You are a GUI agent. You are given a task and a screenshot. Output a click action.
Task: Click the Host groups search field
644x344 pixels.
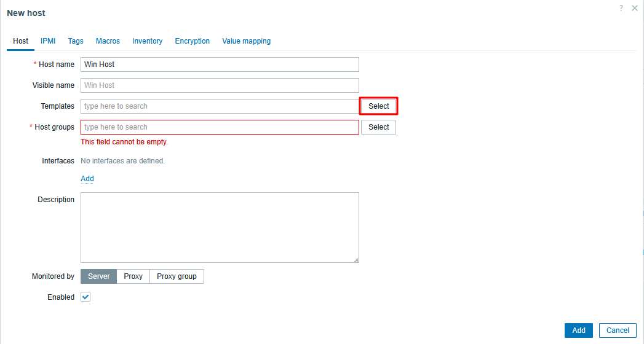coord(220,127)
